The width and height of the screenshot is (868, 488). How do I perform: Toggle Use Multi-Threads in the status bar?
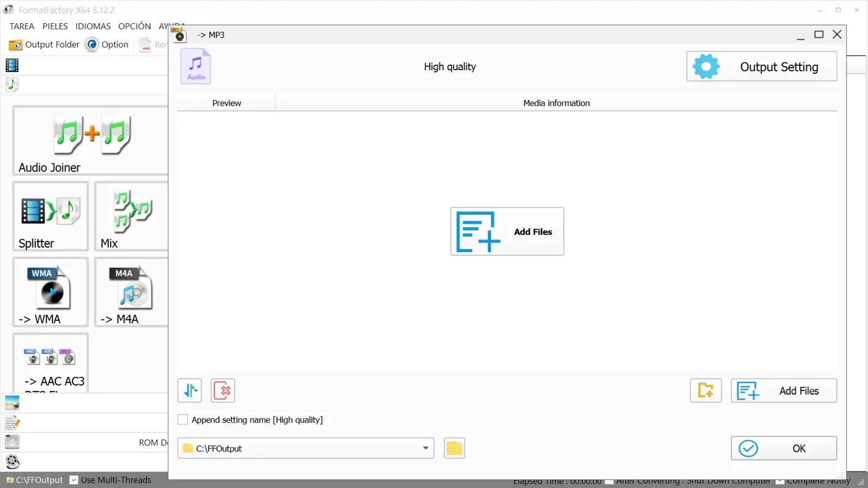click(74, 480)
